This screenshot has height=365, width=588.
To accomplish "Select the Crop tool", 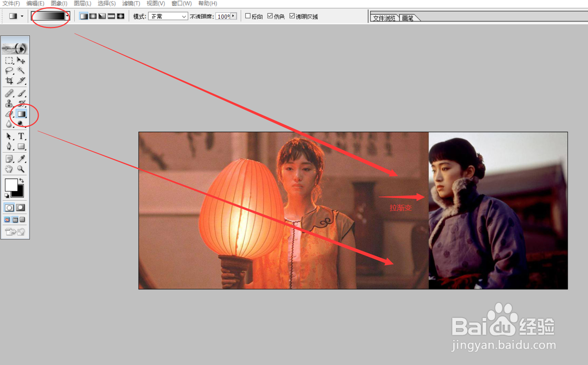I will [x=9, y=80].
